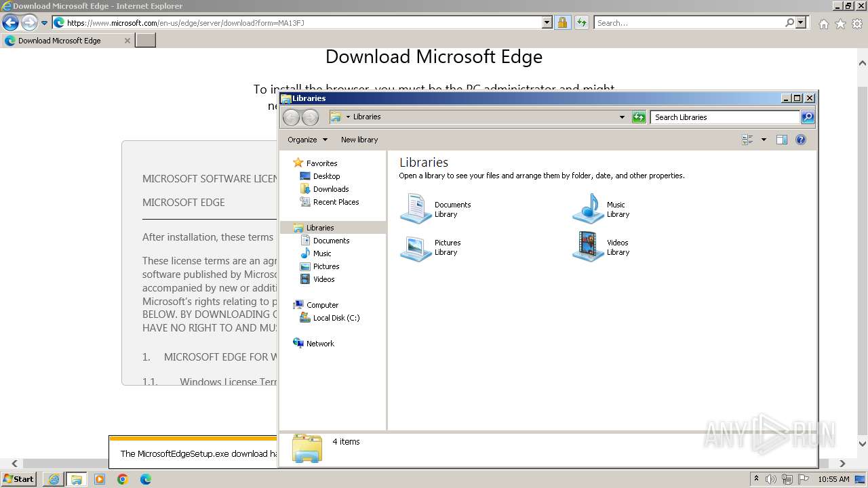868x488 pixels.
Task: Open Windows Media Player taskbar icon
Action: point(100,479)
